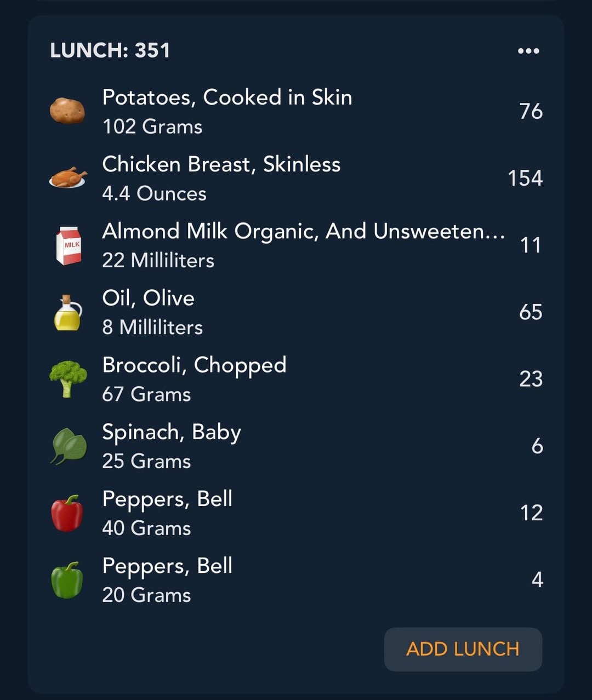Tap the milk carton icon
592x700 pixels.
pyautogui.click(x=69, y=245)
